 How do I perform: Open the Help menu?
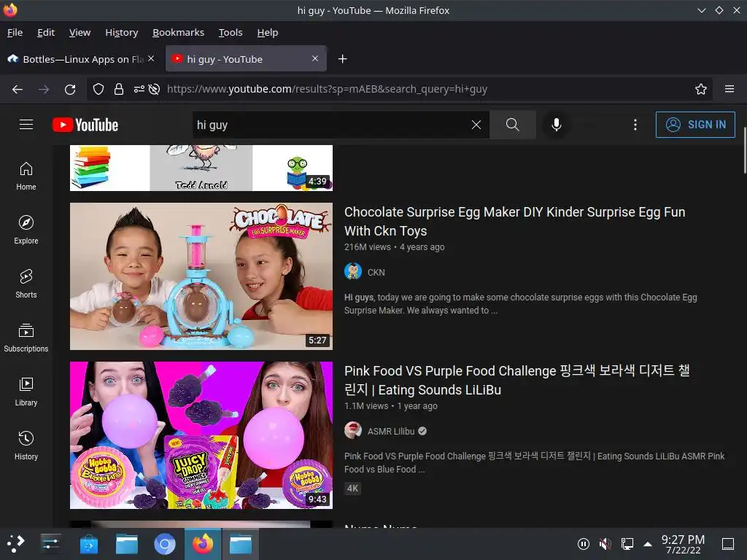(267, 32)
